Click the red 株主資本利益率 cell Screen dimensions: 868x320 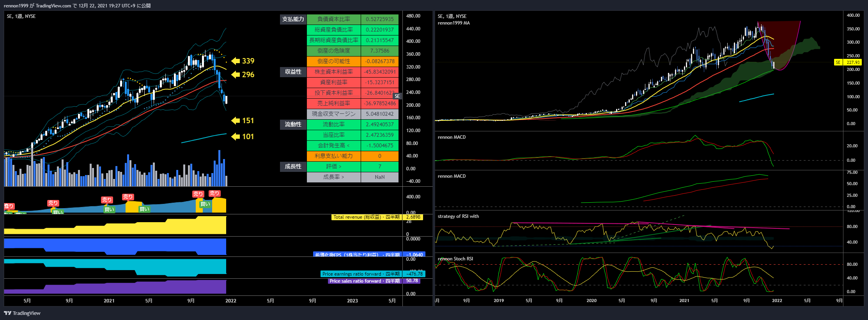click(x=334, y=72)
